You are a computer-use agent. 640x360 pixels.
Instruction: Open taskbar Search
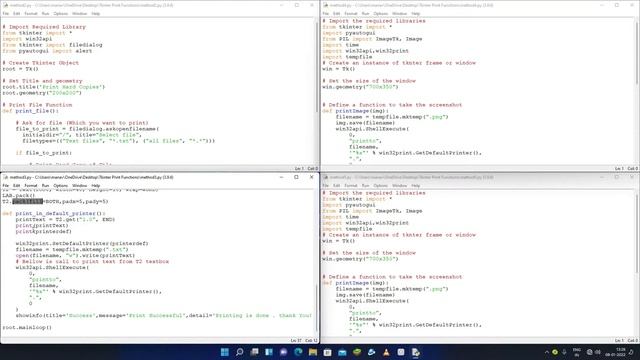coord(240,352)
